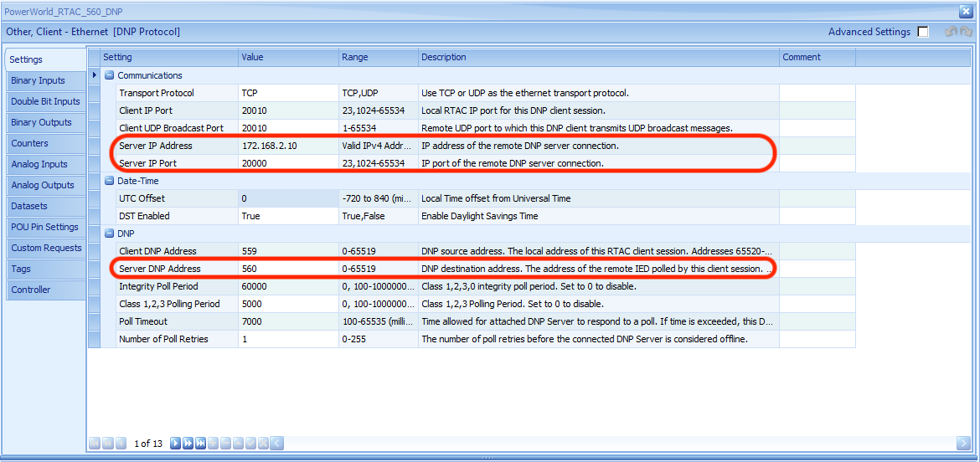Go to the first record in navigator
The height and width of the screenshot is (462, 980).
(95, 444)
